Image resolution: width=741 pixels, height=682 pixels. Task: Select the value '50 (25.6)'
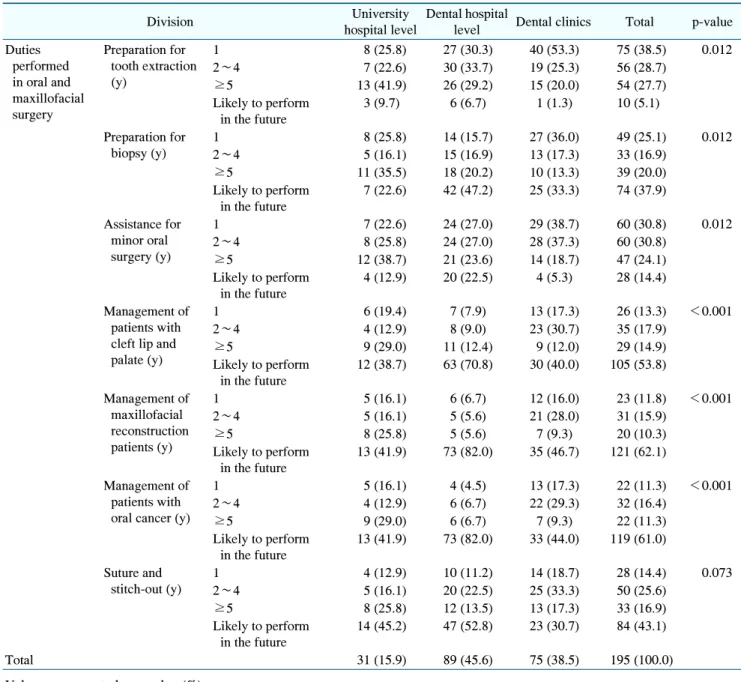tap(641, 591)
